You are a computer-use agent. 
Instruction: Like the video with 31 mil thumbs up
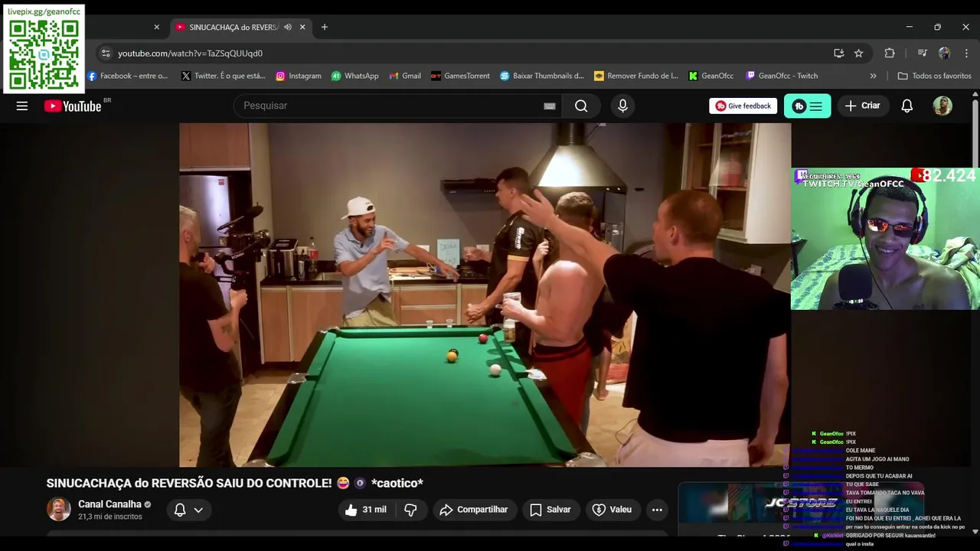click(366, 510)
